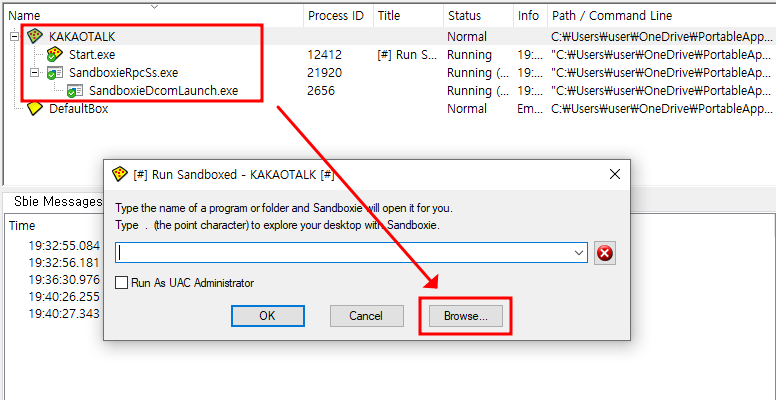Open the program name dropdown arrow

point(579,253)
